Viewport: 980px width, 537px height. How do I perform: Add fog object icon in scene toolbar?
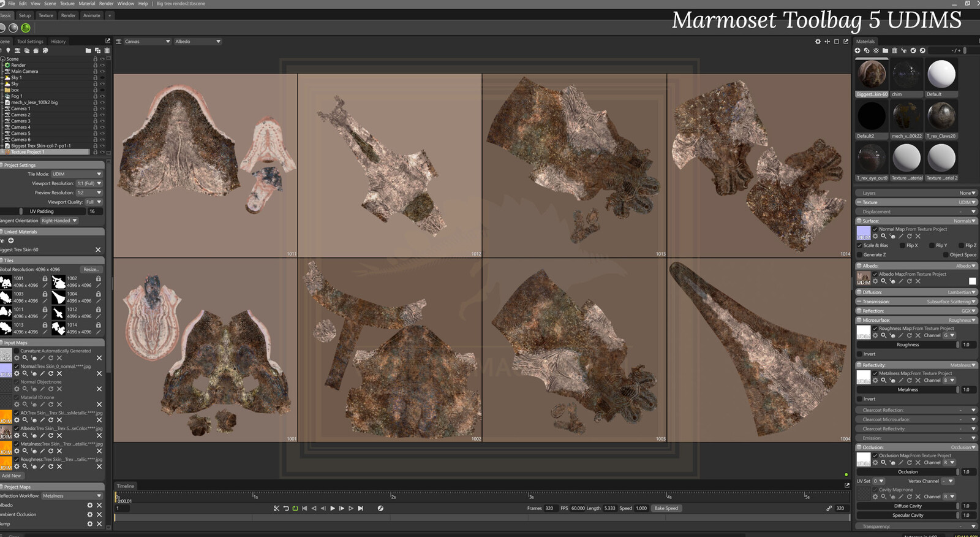tap(26, 50)
